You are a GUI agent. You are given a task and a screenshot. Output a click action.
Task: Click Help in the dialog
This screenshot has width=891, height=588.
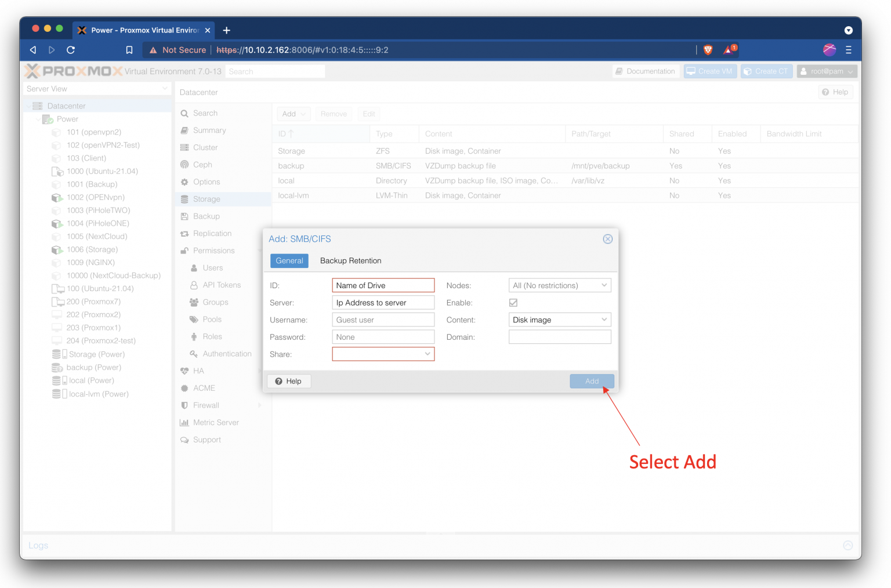[x=289, y=381]
